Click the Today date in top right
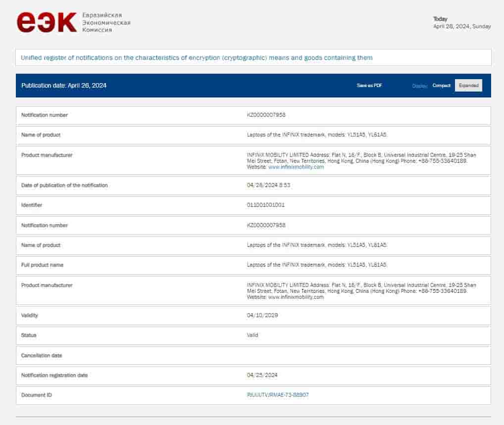The width and height of the screenshot is (504, 425). click(x=461, y=26)
